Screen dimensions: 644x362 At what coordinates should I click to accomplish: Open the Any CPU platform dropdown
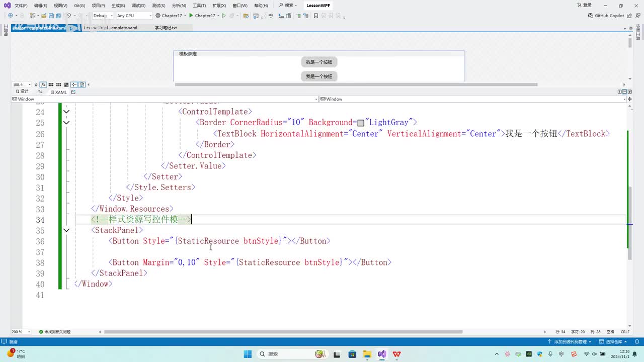click(x=134, y=16)
